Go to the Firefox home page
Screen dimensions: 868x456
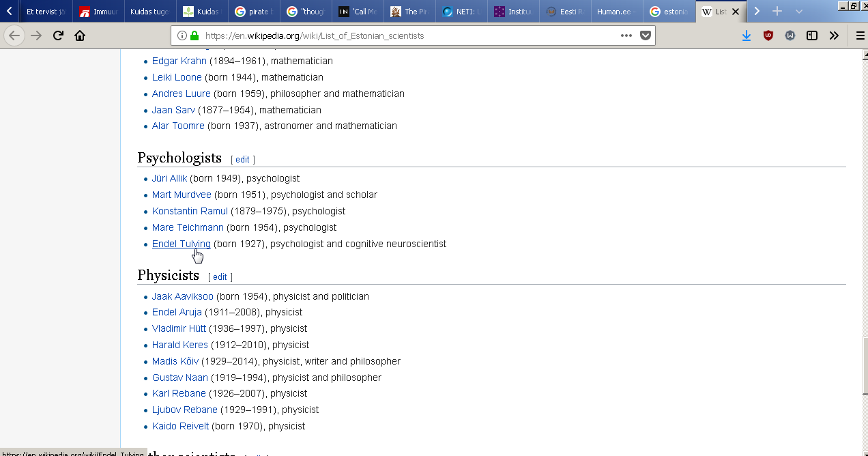pos(80,35)
